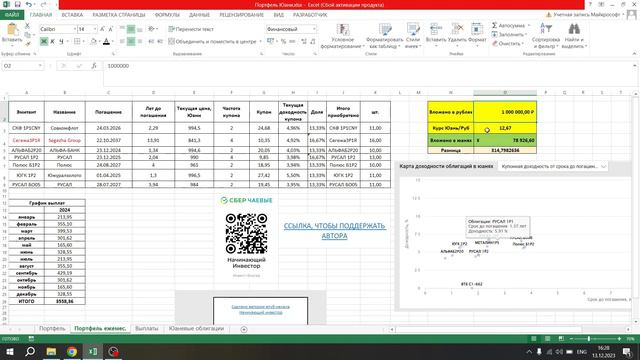Screen dimensions: 640x360
Task: Align cell text to top
Action: coord(122,29)
